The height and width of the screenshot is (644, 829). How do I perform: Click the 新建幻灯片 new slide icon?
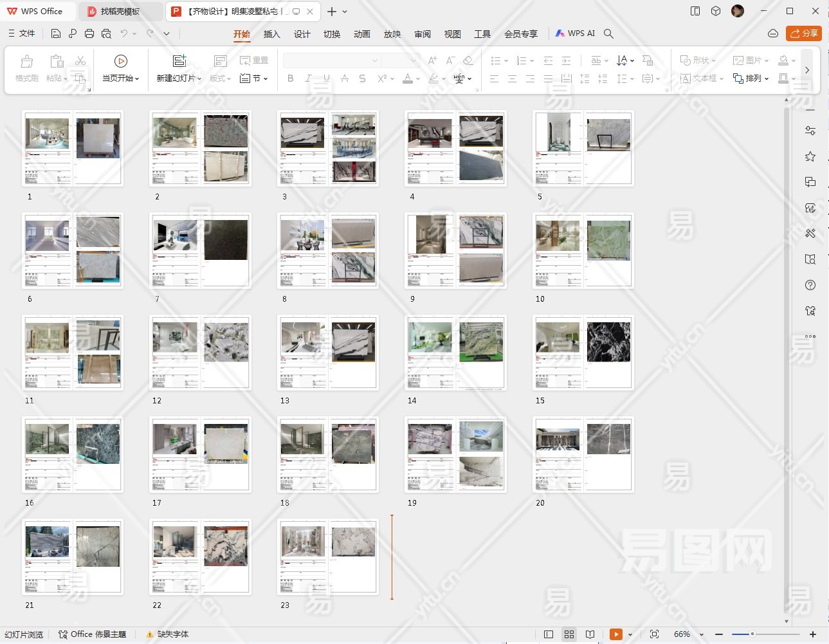pyautogui.click(x=179, y=61)
